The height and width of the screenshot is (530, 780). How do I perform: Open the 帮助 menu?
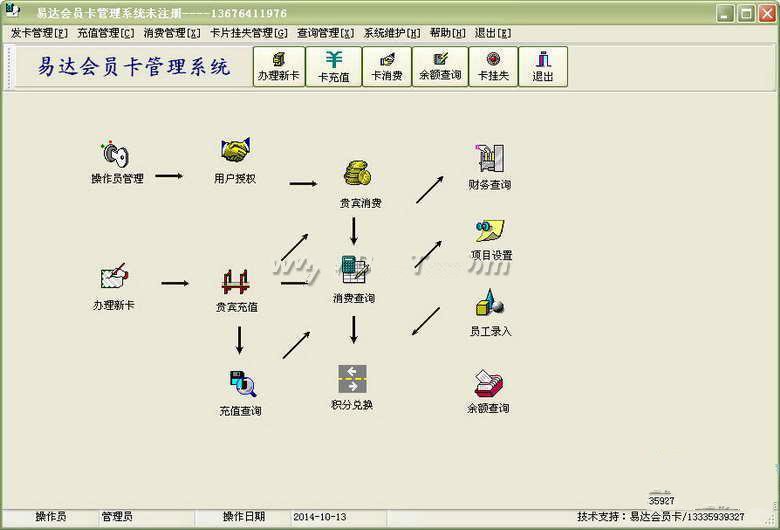pos(448,33)
